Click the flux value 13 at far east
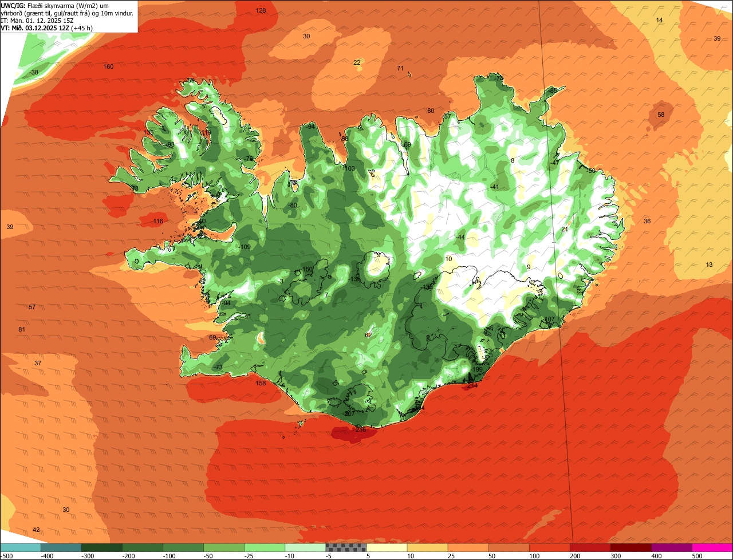 click(710, 265)
